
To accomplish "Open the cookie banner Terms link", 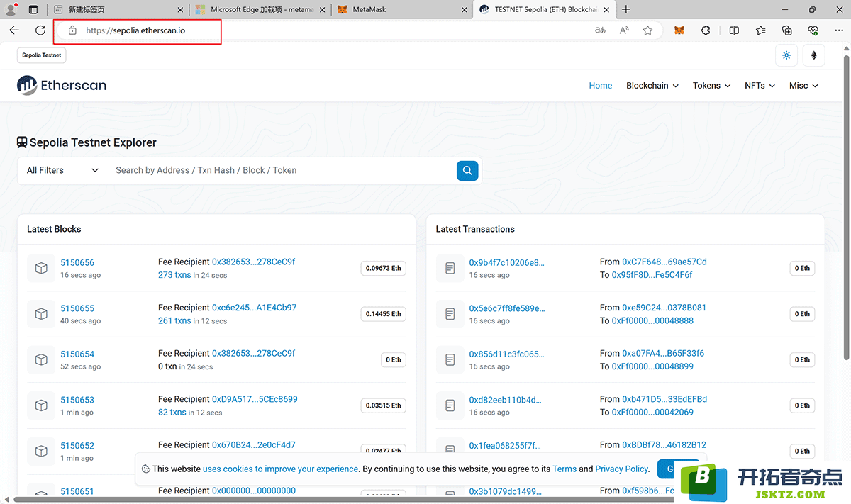I will click(564, 469).
